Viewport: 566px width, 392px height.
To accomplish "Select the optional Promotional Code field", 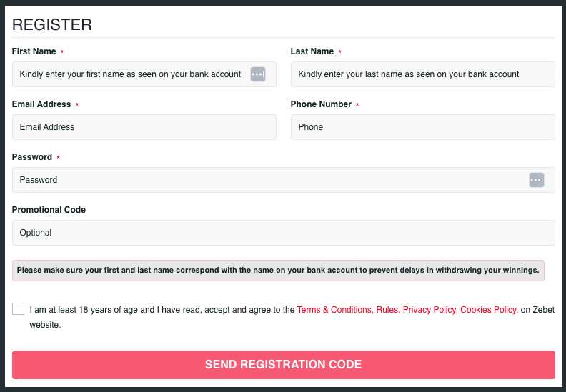I will coord(284,233).
